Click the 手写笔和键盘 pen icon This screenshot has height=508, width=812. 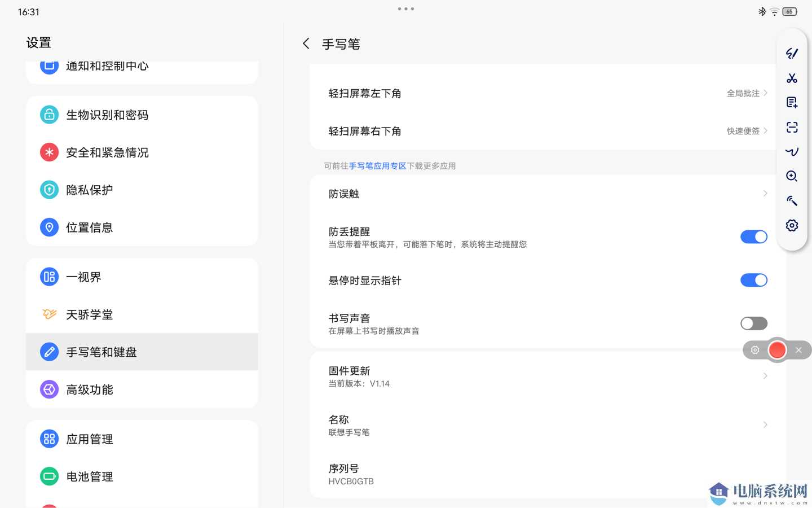[49, 352]
